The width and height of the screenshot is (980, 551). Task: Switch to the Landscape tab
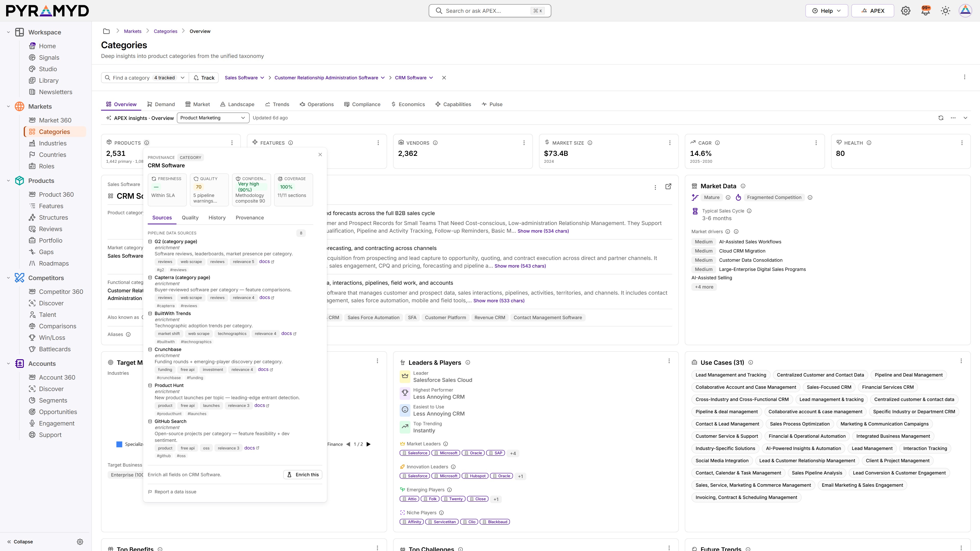237,104
